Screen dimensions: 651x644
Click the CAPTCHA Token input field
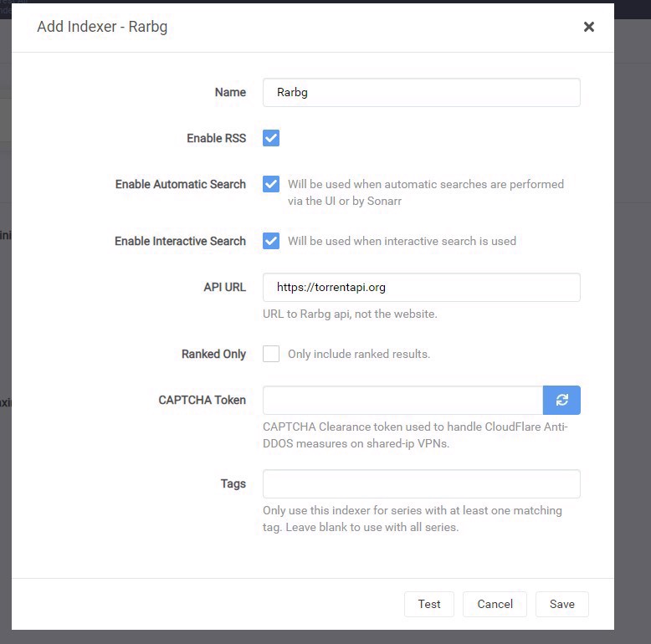coord(402,400)
